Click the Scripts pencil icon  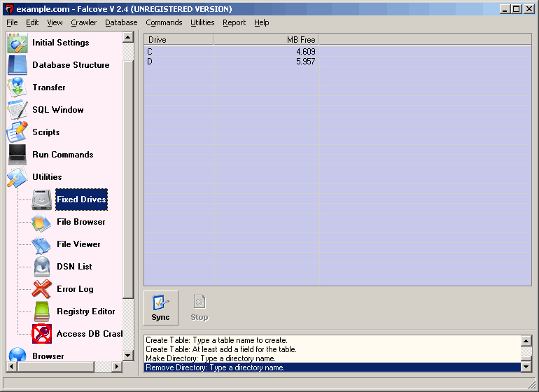coord(17,132)
